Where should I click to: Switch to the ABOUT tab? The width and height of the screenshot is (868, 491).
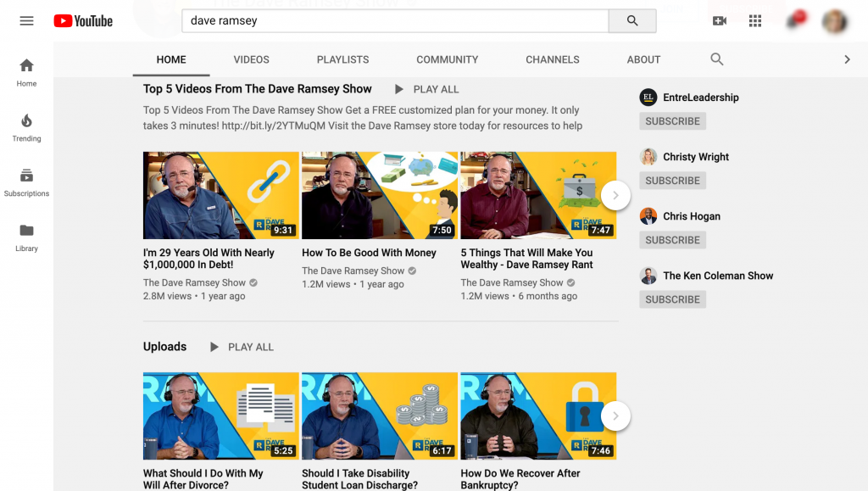point(644,59)
